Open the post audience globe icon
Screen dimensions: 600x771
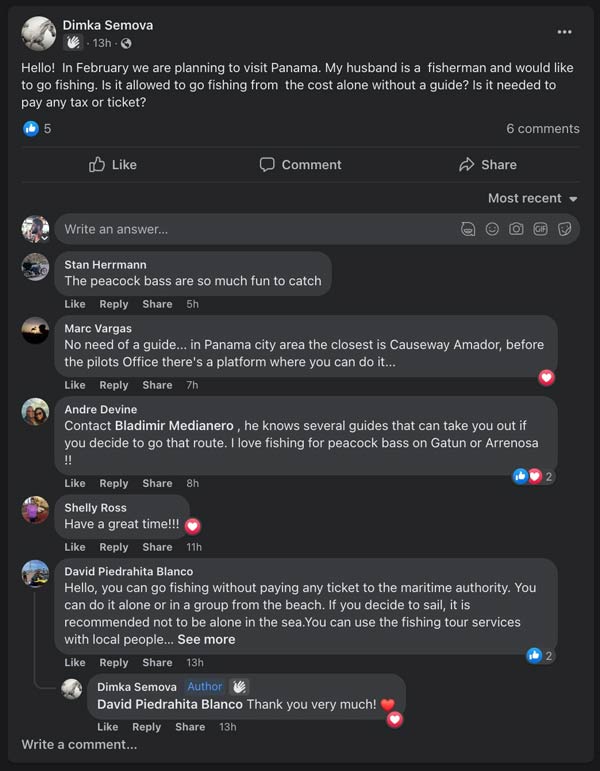coord(126,43)
